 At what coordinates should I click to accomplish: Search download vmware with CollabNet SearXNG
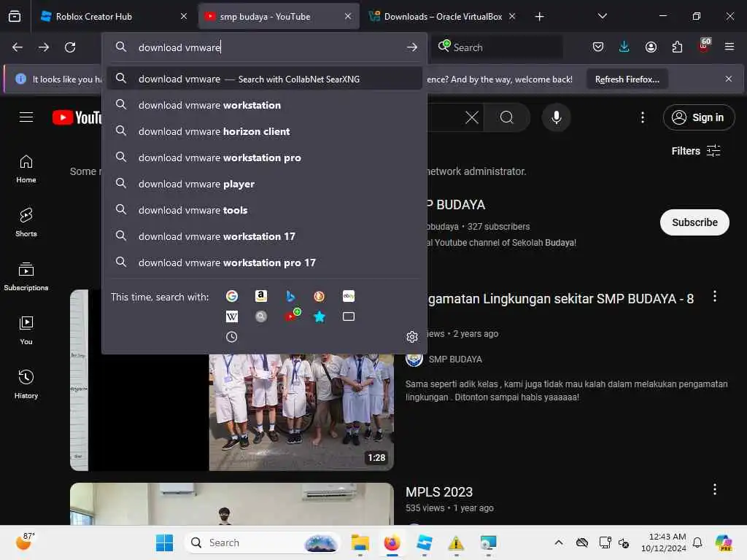point(264,79)
